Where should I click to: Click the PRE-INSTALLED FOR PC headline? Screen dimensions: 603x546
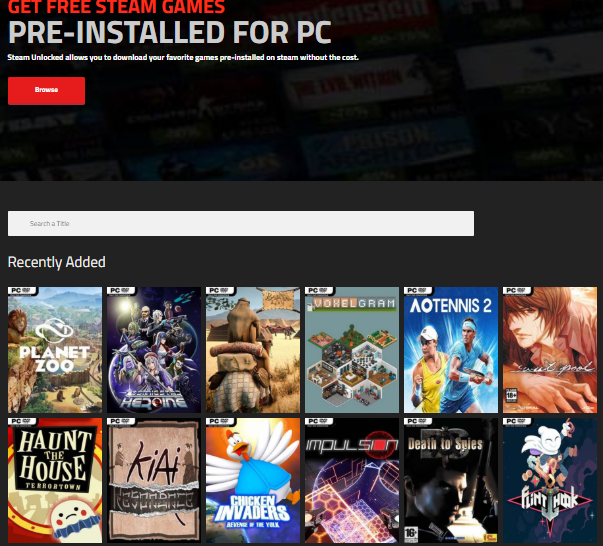click(x=170, y=32)
